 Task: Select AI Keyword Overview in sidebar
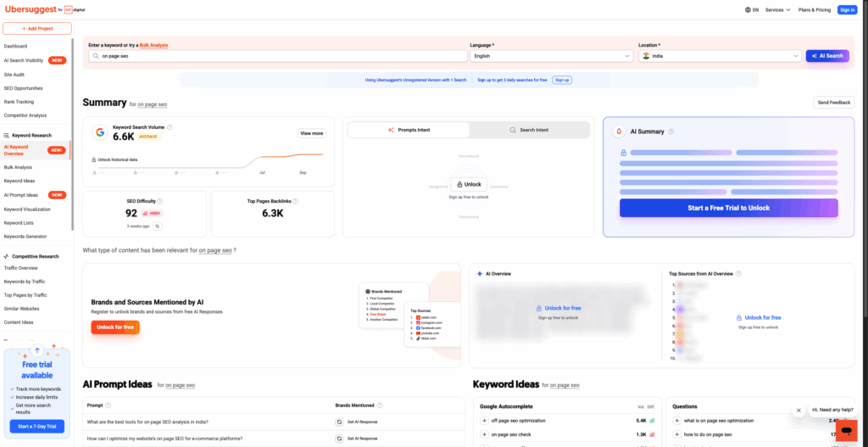point(35,150)
